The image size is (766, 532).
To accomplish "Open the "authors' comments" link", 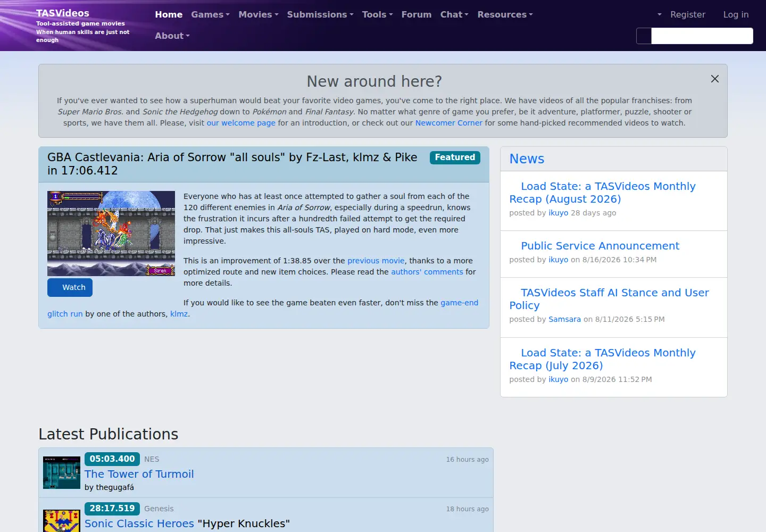I will coord(427,272).
